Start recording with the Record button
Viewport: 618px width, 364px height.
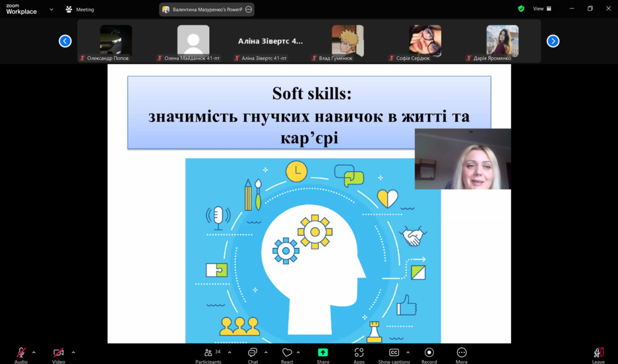pos(429,353)
